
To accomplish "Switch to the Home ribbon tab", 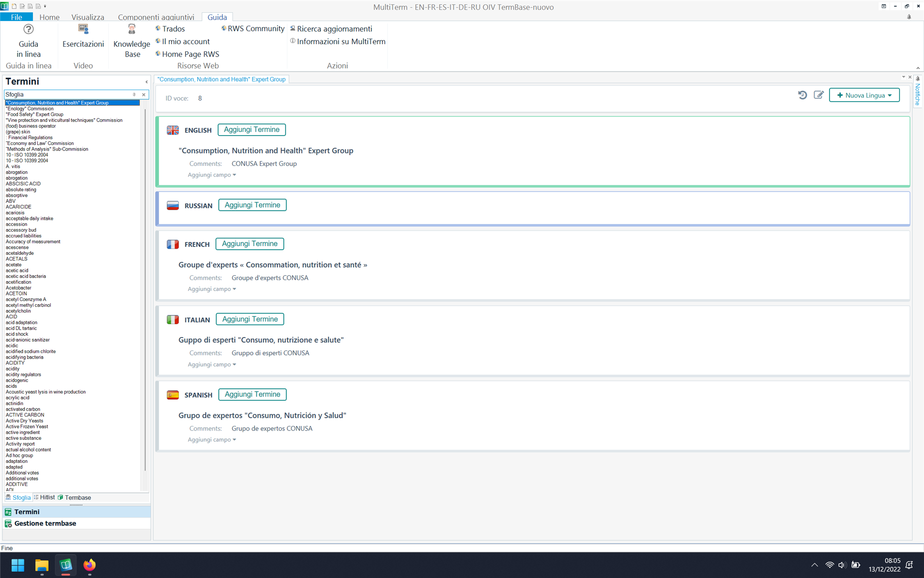I will 49,17.
